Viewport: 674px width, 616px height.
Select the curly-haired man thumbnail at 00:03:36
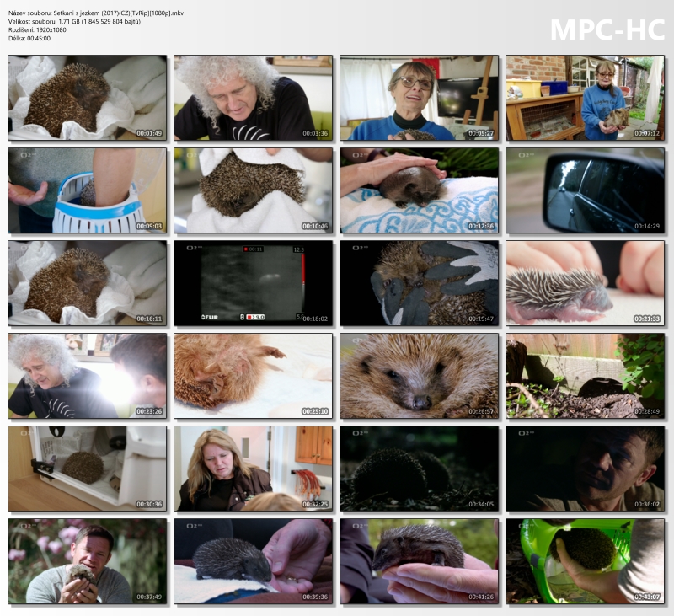(254, 98)
